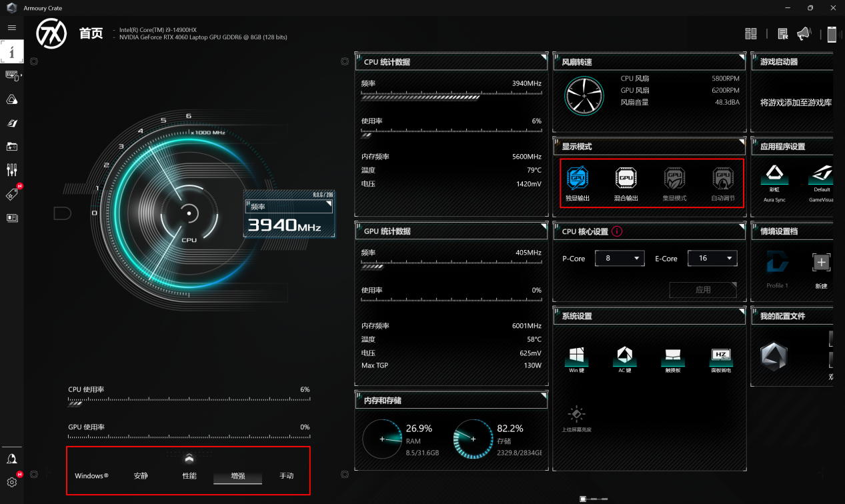The width and height of the screenshot is (845, 504).
Task: Open the E-Core count dropdown
Action: coord(712,258)
